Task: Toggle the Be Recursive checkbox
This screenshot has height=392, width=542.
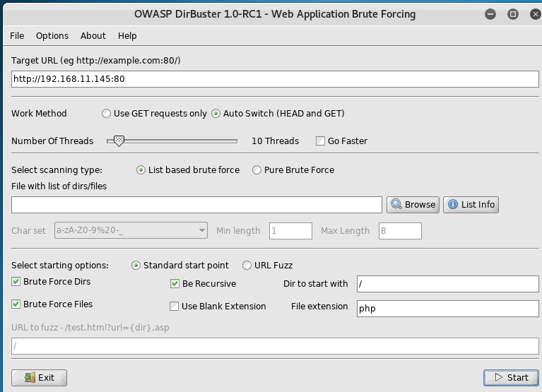Action: [175, 283]
